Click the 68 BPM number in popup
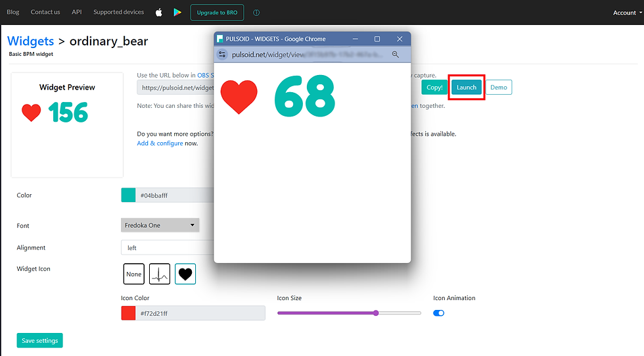Viewport: 644px width, 356px height. 305,96
